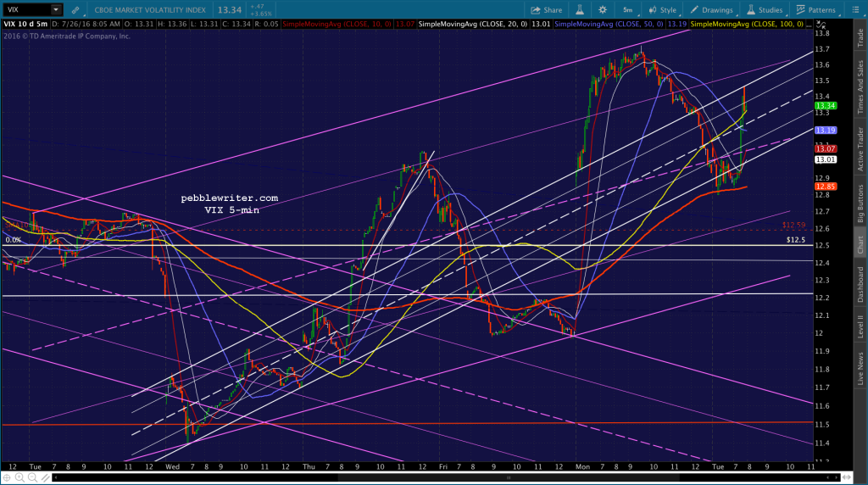Click the crosshair pan icon at bottom left

click(x=7, y=477)
